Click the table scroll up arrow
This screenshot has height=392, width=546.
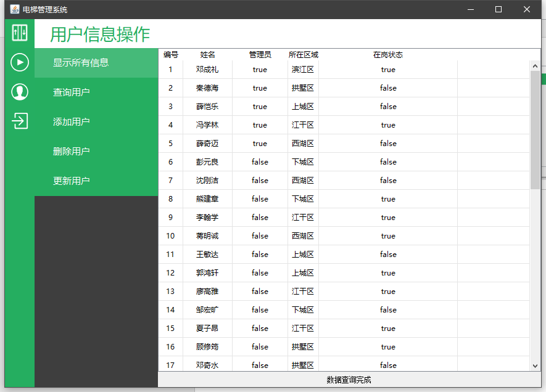point(536,66)
